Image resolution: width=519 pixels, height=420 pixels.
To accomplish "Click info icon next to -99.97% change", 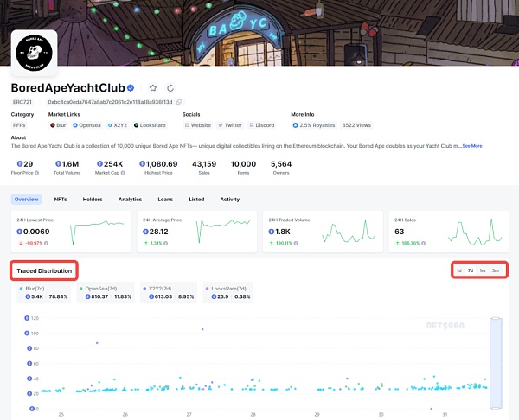I will 46,243.
